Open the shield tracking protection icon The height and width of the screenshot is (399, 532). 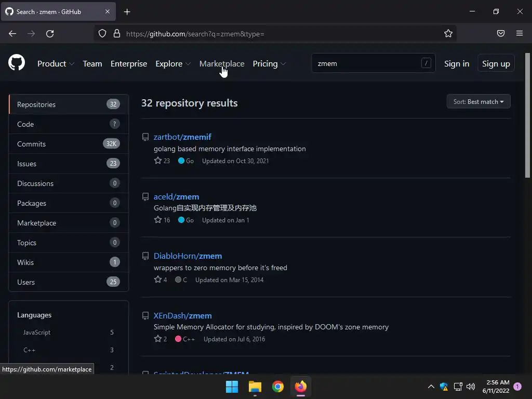(102, 33)
